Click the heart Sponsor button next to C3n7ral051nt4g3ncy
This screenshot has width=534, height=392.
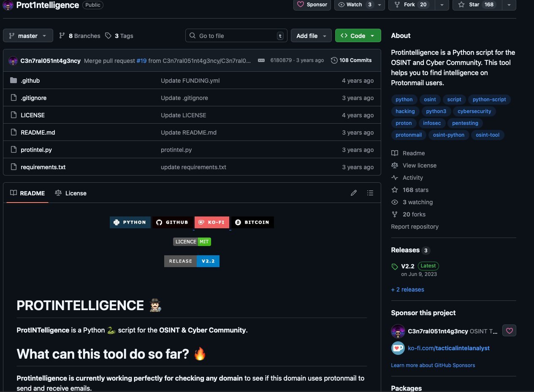coord(509,331)
